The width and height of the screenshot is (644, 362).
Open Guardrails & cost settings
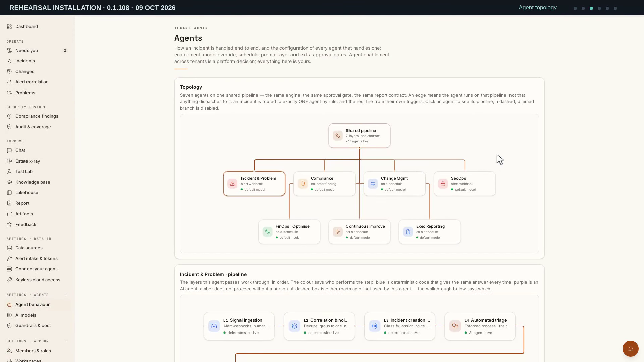(x=37, y=326)
